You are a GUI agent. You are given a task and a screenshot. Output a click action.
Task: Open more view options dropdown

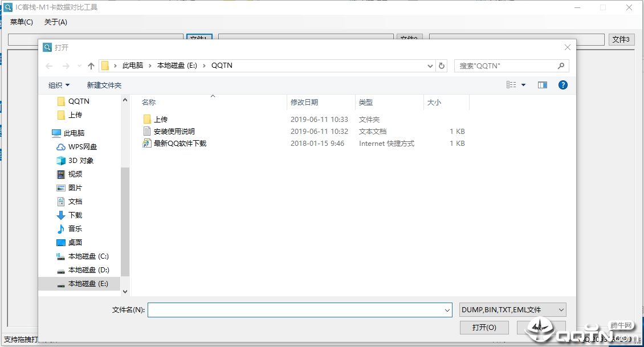523,85
